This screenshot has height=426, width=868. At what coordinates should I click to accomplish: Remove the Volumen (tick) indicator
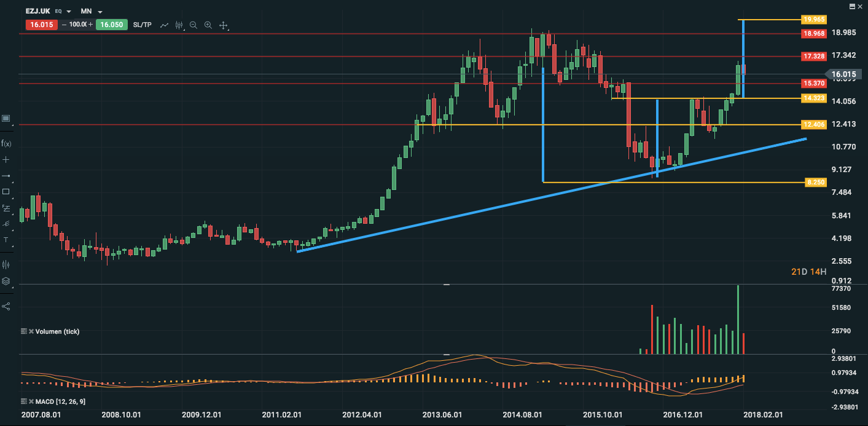coord(31,331)
